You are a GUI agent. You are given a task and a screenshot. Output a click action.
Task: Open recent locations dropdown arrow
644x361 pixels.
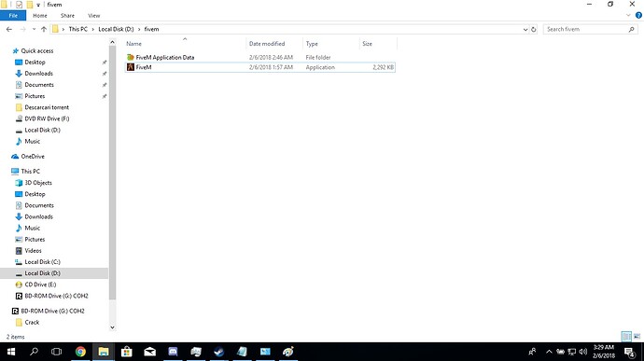[34, 29]
